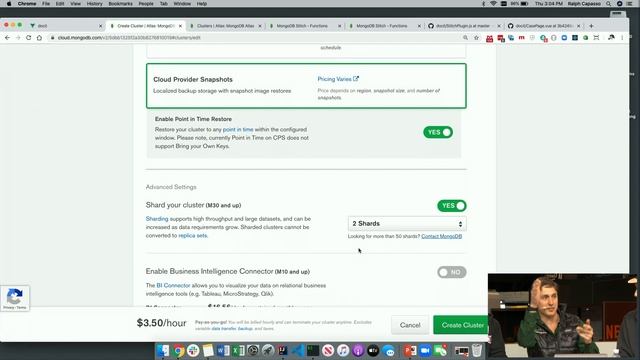Open Podcasts from the dock
This screenshot has width=640, height=360.
[x=358, y=351]
